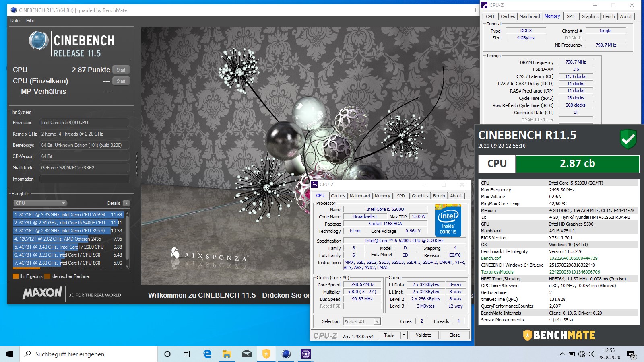644x362 pixels.
Task: Click the Details label in Rangliste
Action: 114,203
